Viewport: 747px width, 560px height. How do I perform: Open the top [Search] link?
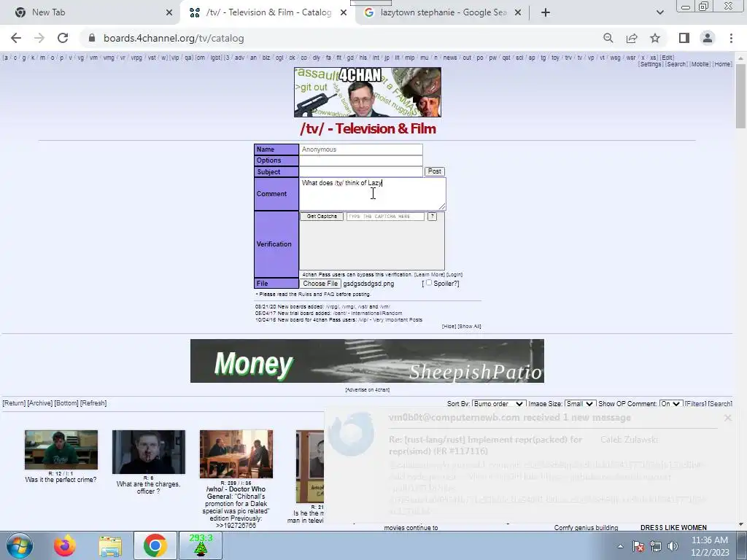(x=676, y=64)
